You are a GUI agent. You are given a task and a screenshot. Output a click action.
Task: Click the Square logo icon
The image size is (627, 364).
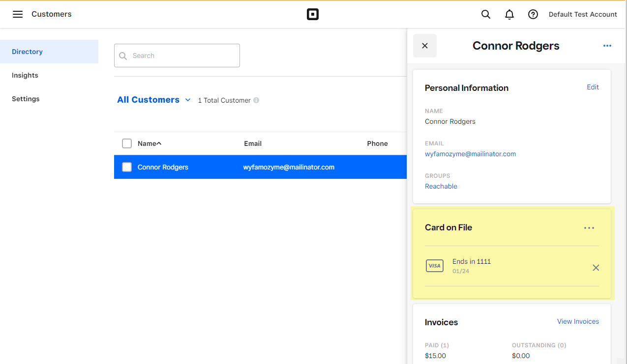point(313,14)
